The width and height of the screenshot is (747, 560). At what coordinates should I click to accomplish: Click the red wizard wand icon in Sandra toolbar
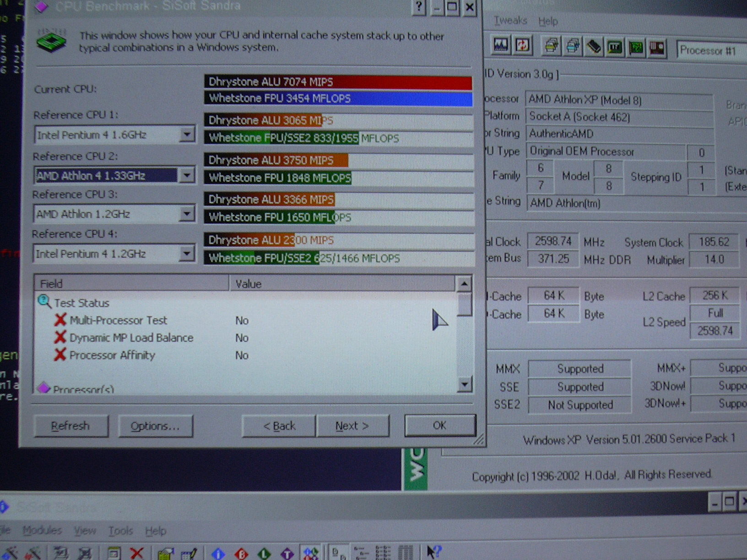[33, 553]
